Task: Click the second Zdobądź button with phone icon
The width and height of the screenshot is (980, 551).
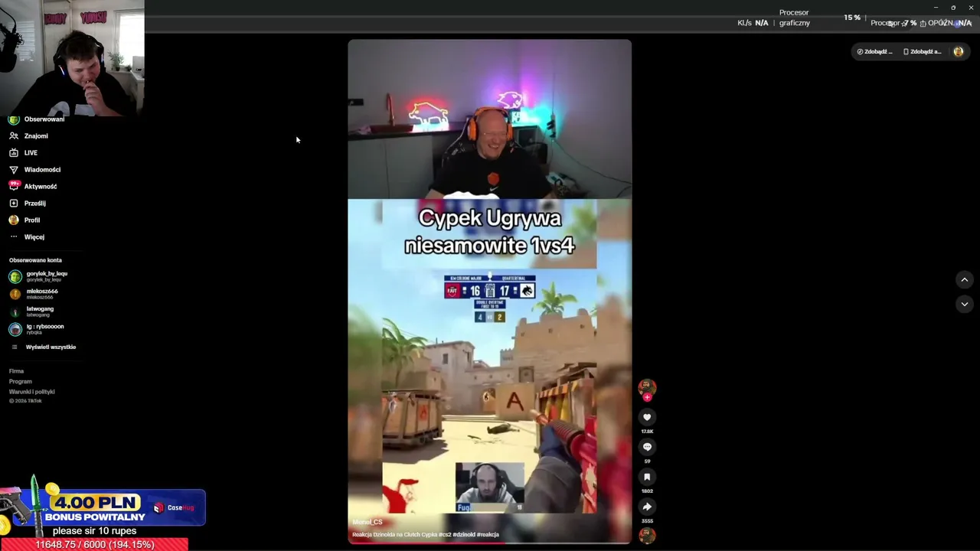Action: click(923, 52)
